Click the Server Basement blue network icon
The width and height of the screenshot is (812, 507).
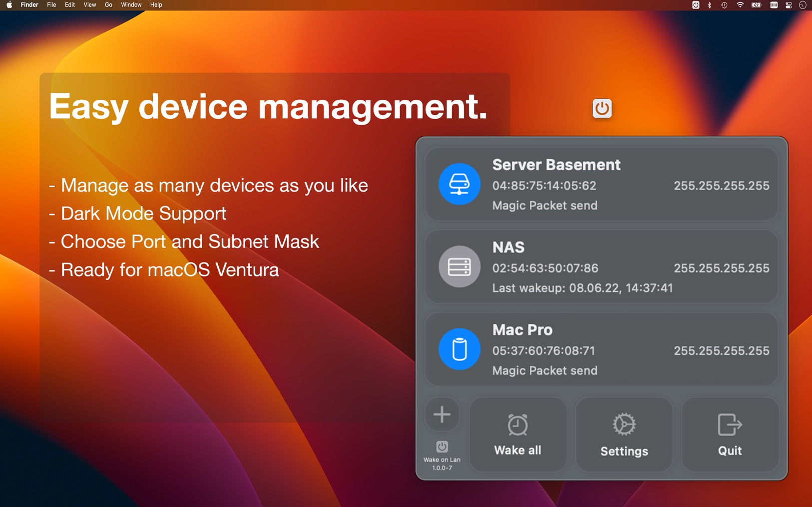(459, 184)
